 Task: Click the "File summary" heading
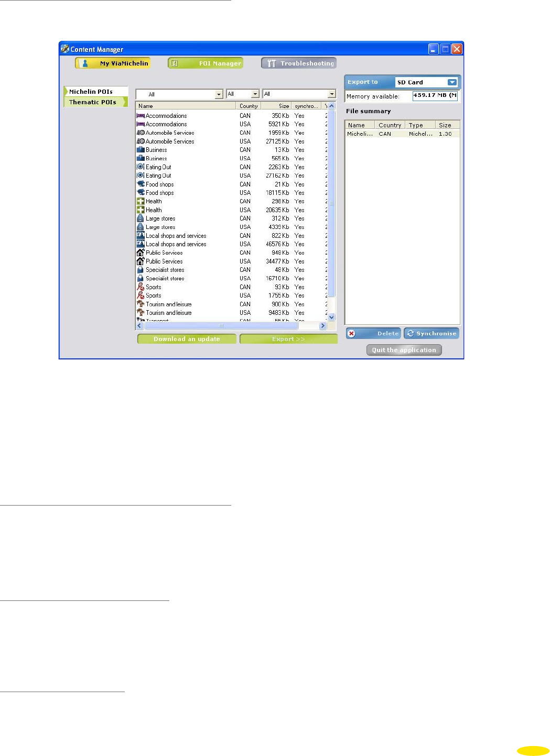pos(369,111)
